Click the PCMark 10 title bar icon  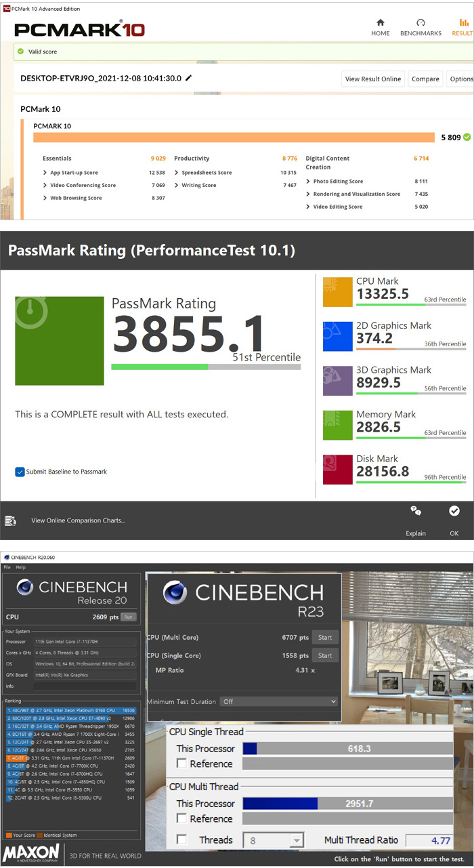6,9
